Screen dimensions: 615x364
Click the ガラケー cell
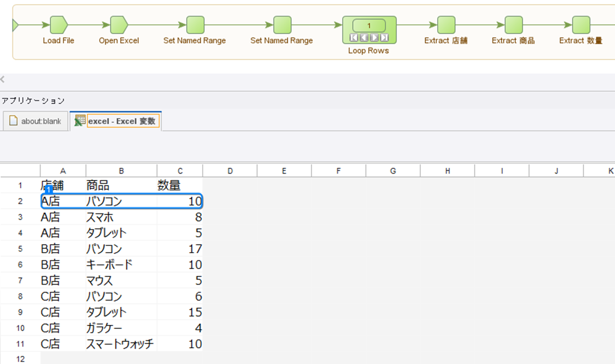point(121,328)
